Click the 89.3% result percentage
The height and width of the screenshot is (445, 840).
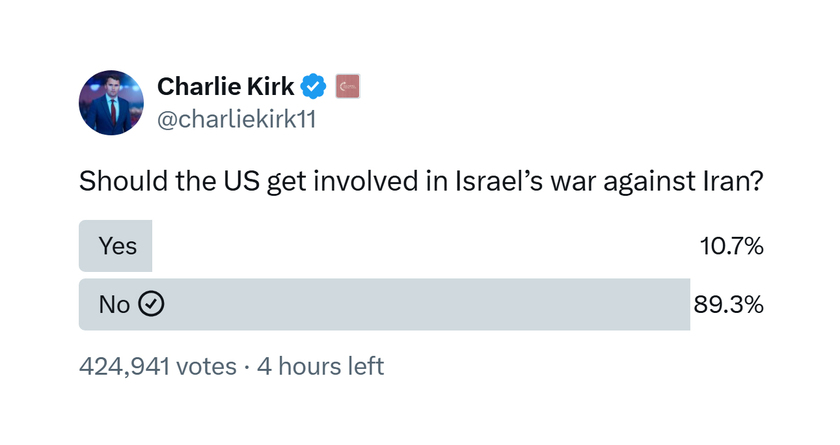click(x=728, y=305)
